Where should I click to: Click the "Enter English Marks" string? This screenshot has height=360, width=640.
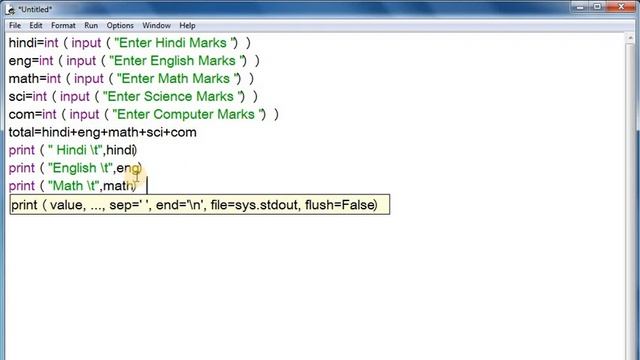coord(178,61)
